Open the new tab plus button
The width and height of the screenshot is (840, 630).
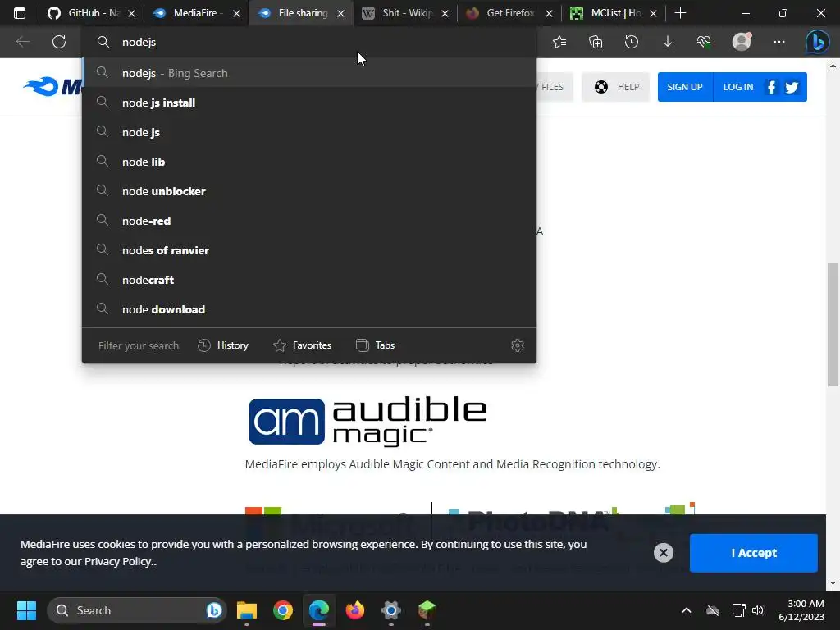(x=680, y=13)
